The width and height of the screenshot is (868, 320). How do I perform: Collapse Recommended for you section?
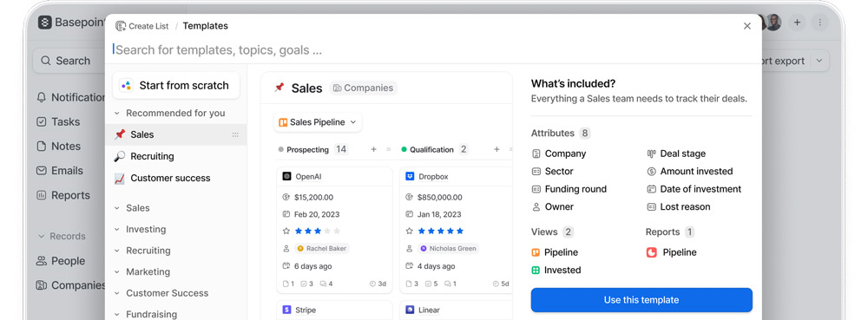[x=117, y=114]
